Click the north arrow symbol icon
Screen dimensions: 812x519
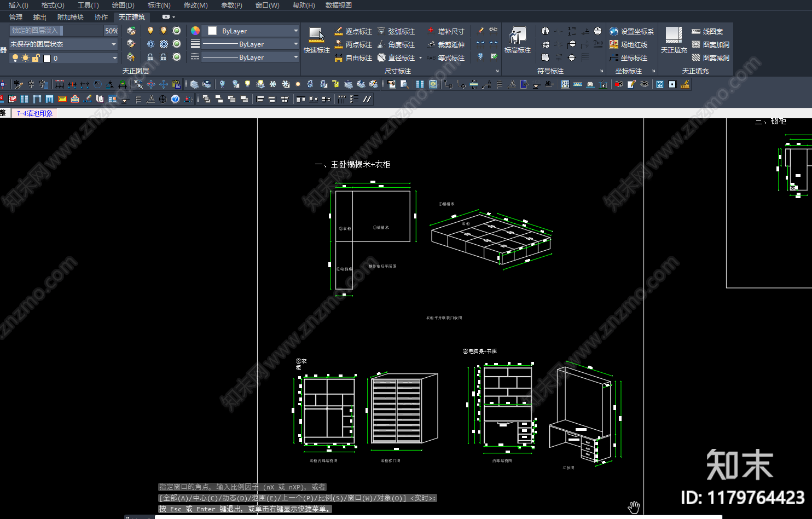point(545,31)
